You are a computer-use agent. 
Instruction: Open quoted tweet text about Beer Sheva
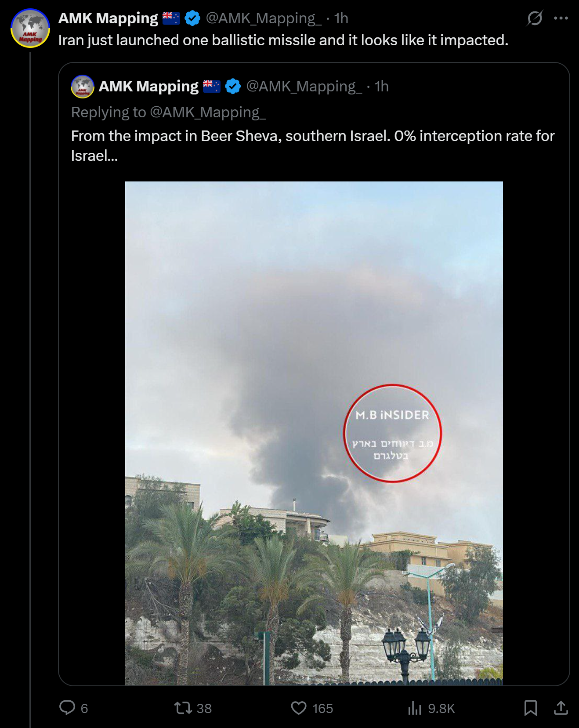(x=313, y=145)
